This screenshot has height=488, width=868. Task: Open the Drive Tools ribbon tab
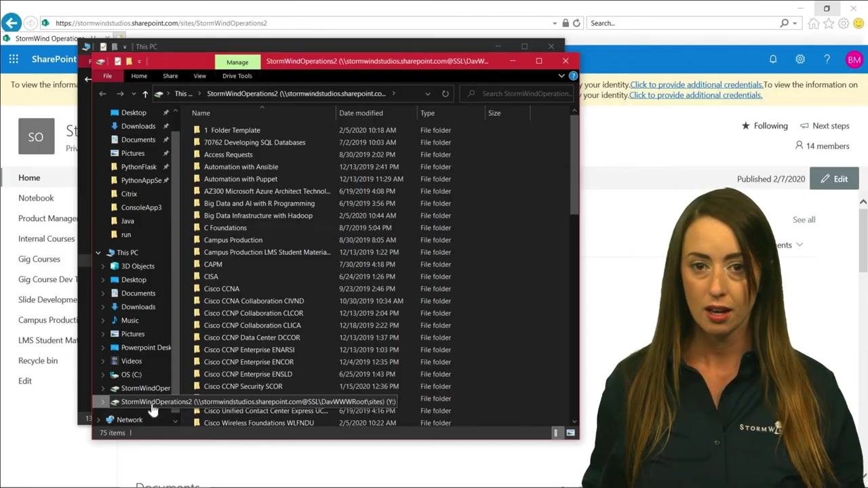tap(237, 76)
